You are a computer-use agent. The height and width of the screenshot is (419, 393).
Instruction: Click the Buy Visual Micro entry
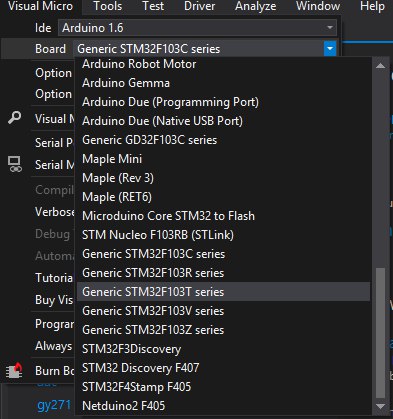click(54, 299)
